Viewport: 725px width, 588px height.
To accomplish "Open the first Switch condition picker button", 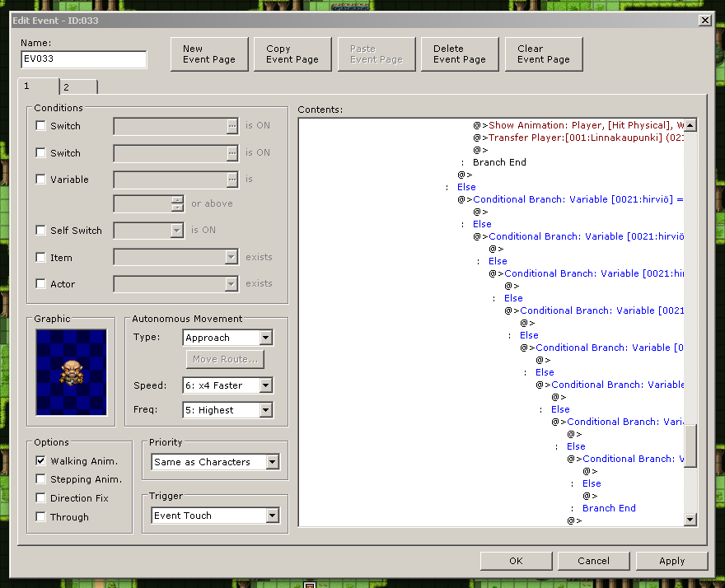I will pyautogui.click(x=232, y=126).
